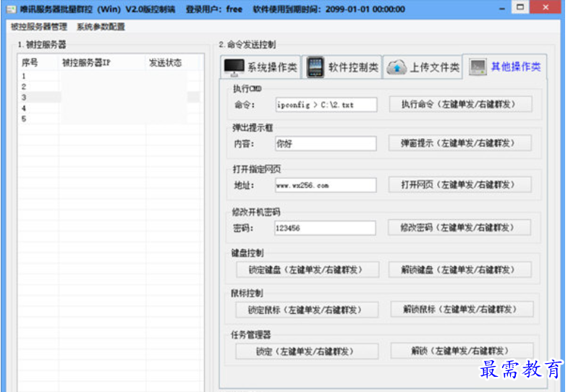This screenshot has width=568, height=392.
Task: Click the 发送状态 column header
Action: pos(172,63)
